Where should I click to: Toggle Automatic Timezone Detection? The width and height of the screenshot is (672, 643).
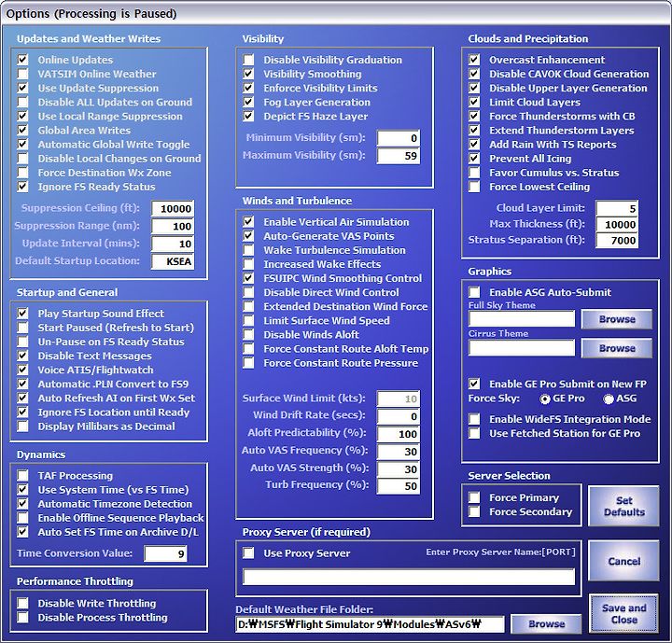pyautogui.click(x=22, y=504)
